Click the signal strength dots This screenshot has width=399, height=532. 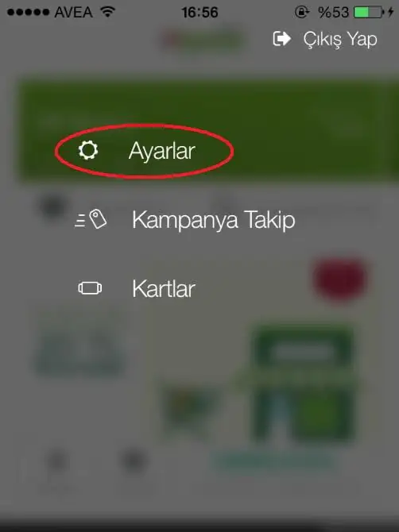point(28,13)
